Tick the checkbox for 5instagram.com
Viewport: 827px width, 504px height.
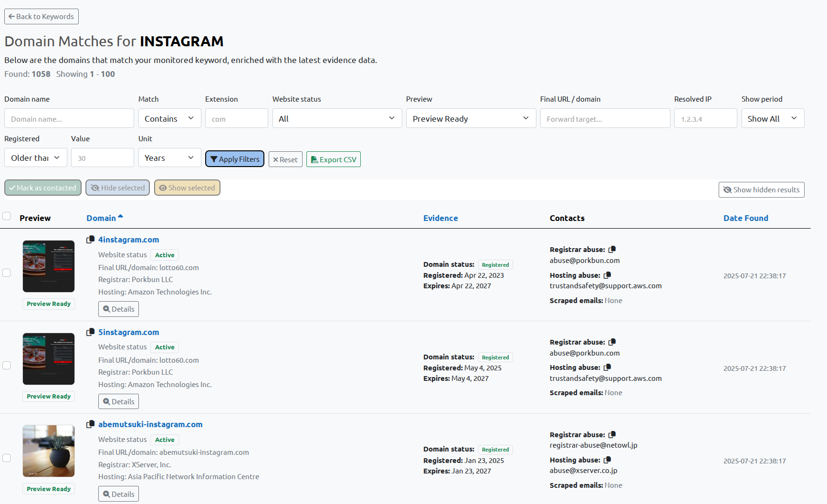(x=7, y=365)
